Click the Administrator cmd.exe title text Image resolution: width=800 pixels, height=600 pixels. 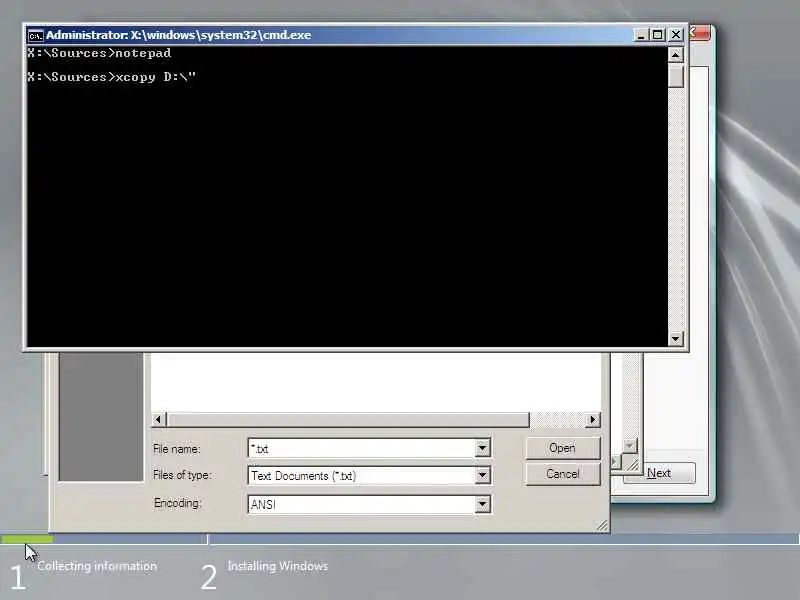click(x=179, y=35)
